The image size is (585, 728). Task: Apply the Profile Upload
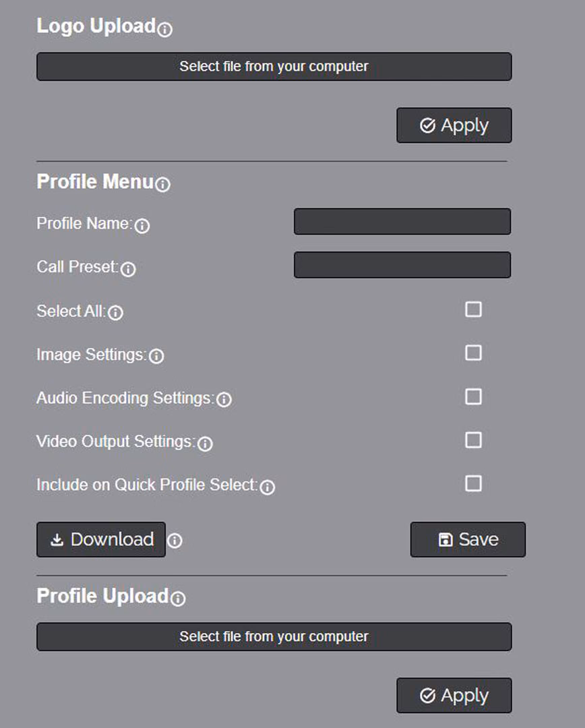tap(454, 696)
